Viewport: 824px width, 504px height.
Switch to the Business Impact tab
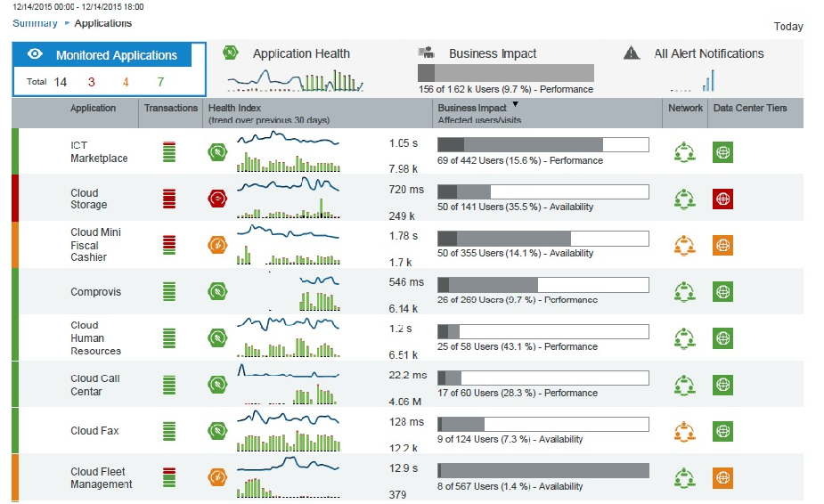point(493,53)
